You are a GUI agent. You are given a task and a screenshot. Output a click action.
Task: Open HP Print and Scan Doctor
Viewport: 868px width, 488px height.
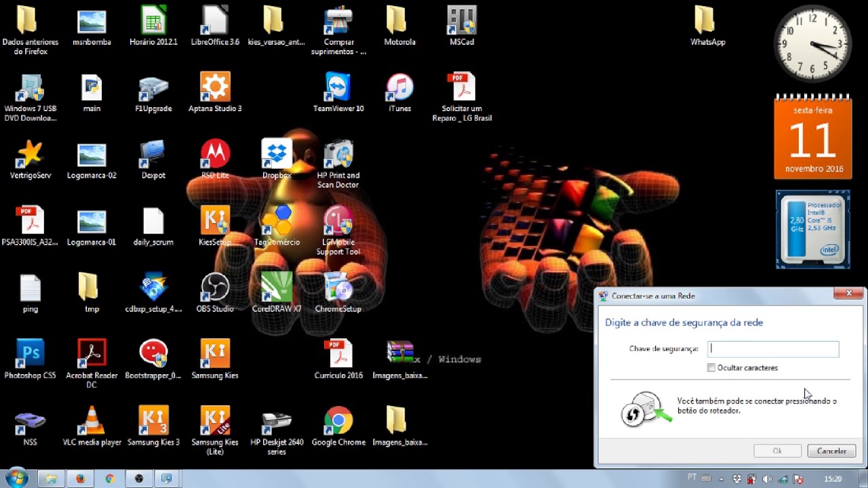[338, 163]
